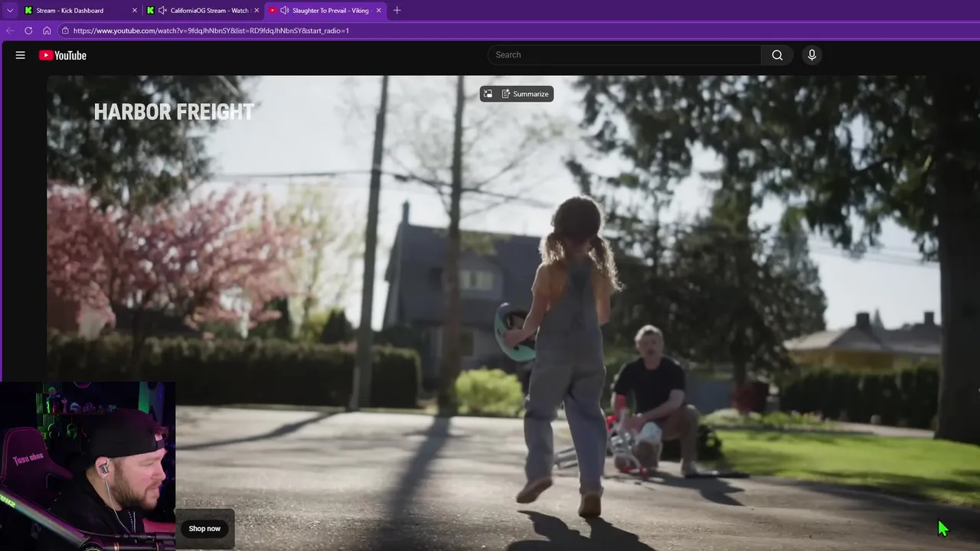Click the magnifier search button
Image resolution: width=980 pixels, height=551 pixels.
(x=777, y=55)
